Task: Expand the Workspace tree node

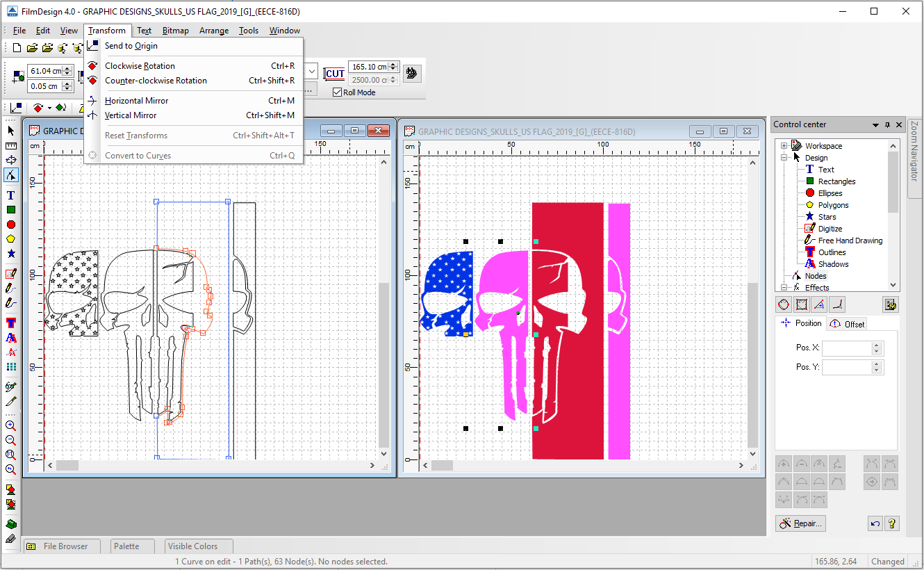Action: point(784,146)
